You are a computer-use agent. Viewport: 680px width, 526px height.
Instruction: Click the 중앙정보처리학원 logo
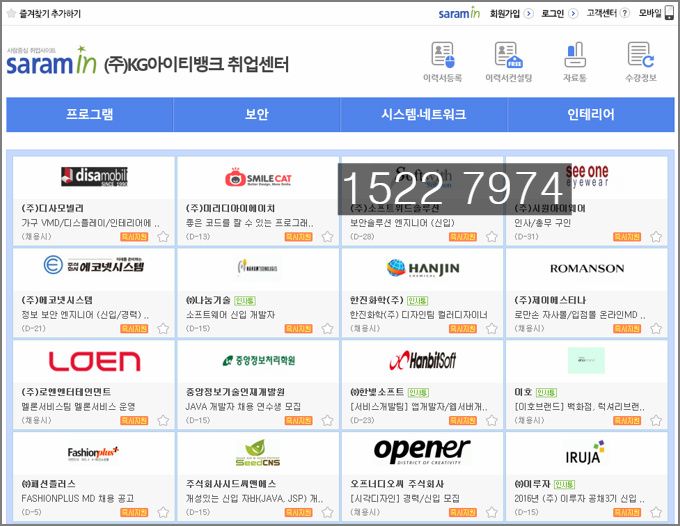point(259,360)
